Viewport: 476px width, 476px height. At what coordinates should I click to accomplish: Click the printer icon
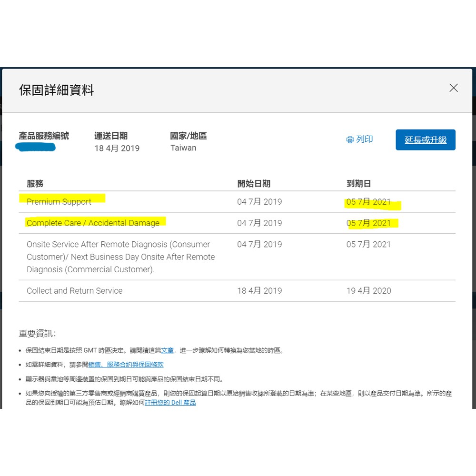(x=350, y=140)
